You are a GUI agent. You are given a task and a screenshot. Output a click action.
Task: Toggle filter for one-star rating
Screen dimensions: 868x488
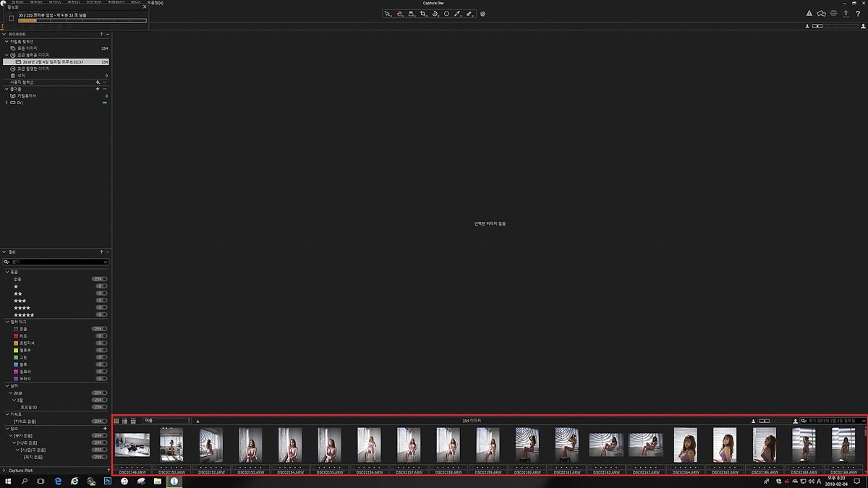click(101, 286)
